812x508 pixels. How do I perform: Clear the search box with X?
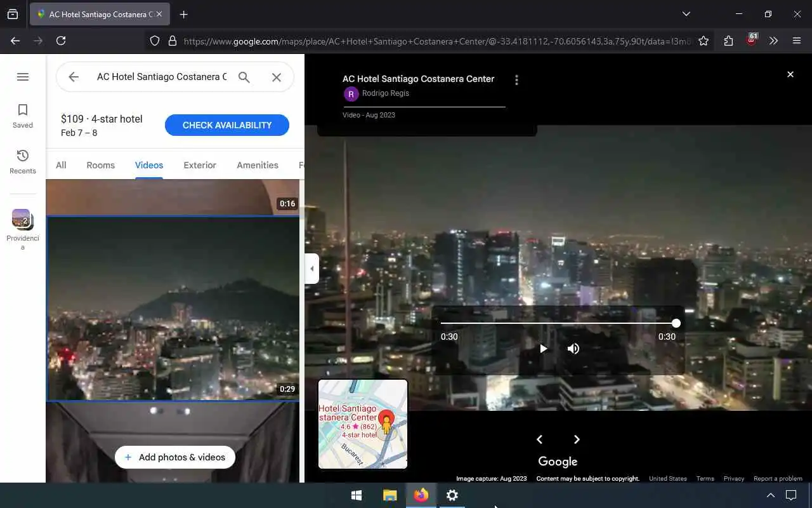(x=277, y=77)
